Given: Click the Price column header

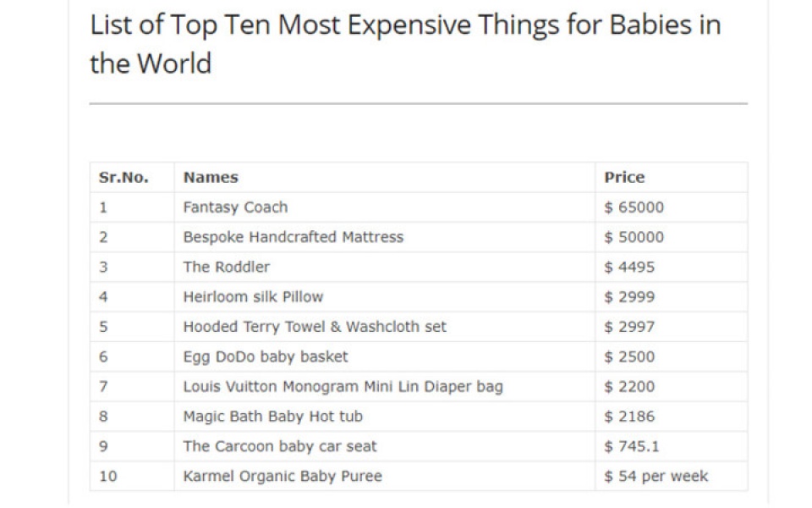Looking at the screenshot, I should (624, 178).
